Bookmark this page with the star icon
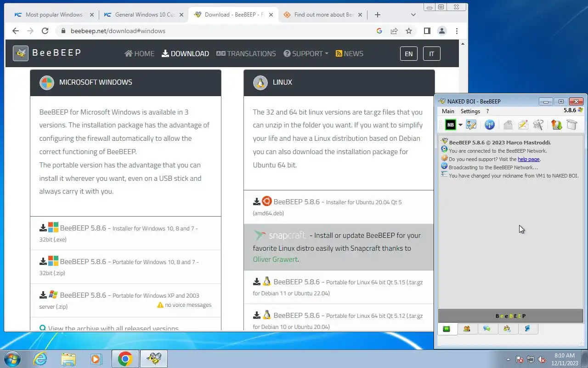The image size is (588, 368). pos(409,31)
